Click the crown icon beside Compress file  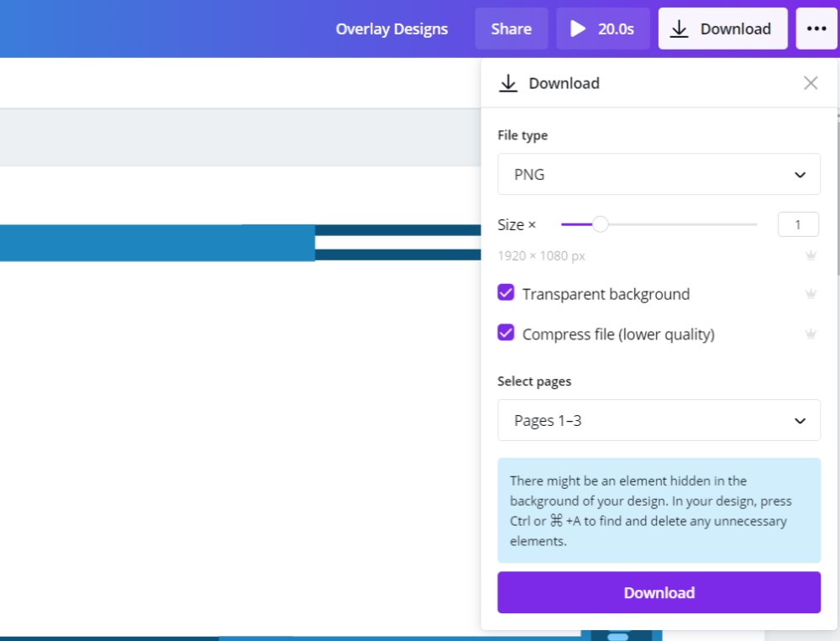(x=811, y=334)
